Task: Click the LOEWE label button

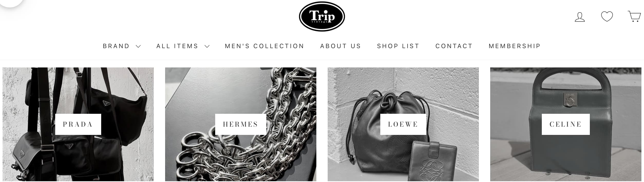Action: 403,124
